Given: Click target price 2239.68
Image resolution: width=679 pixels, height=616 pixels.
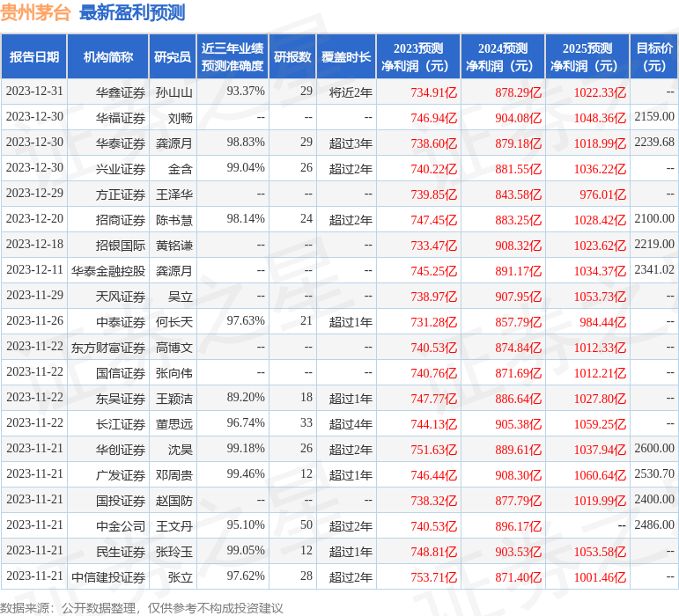Looking at the screenshot, I should (654, 143).
